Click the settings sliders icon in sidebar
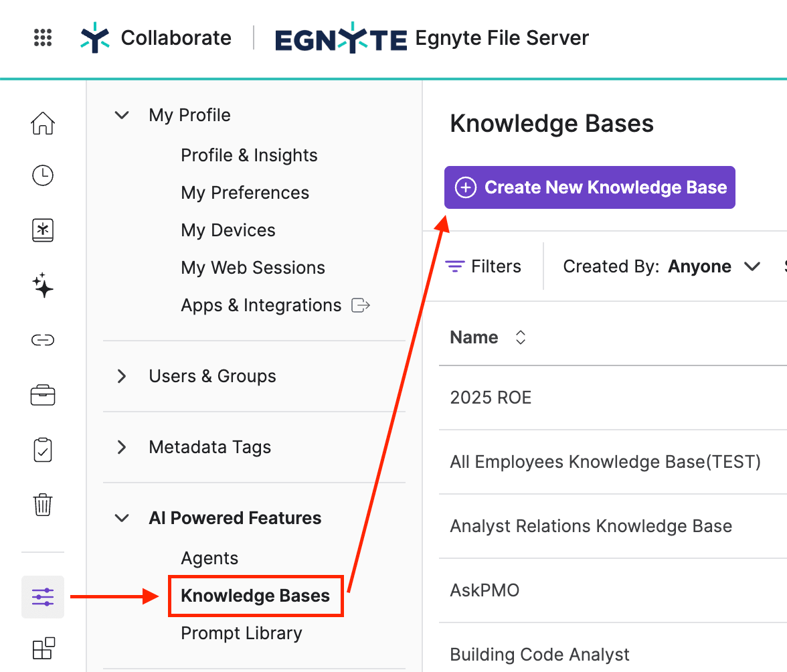The height and width of the screenshot is (672, 787). (x=43, y=596)
